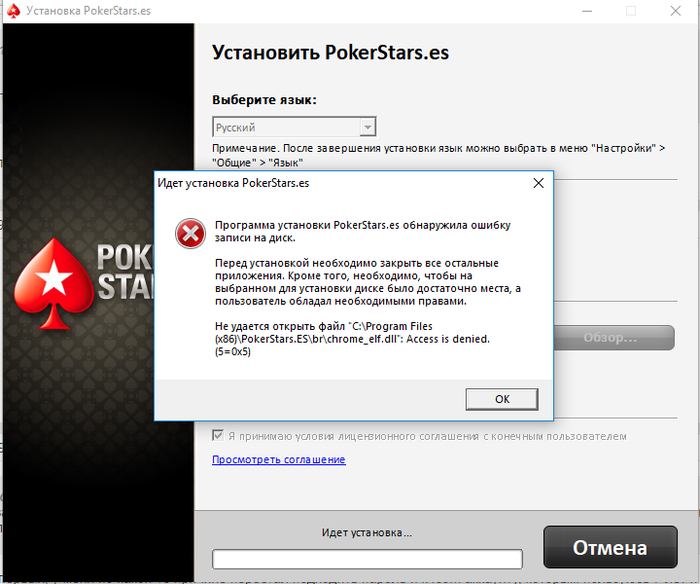Screen dimensions: 700x584
Task: Click the Выберите язык label
Action: click(x=264, y=100)
